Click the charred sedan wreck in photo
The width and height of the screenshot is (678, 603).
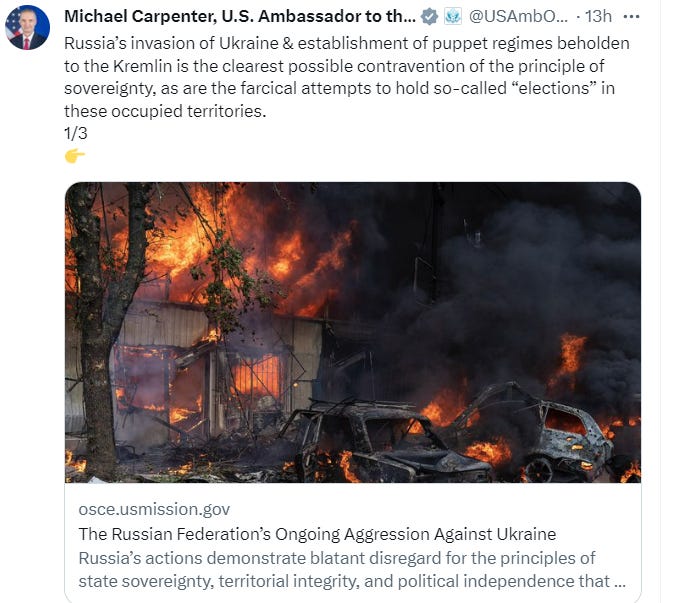click(385, 442)
